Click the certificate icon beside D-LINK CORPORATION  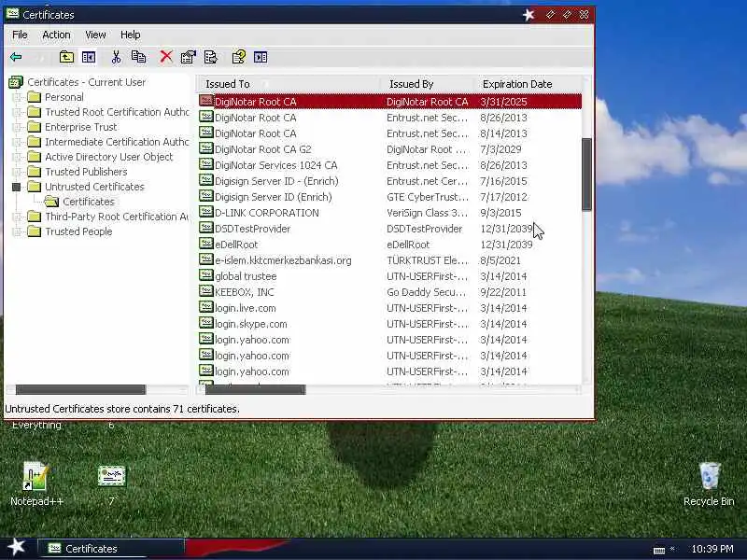click(205, 212)
